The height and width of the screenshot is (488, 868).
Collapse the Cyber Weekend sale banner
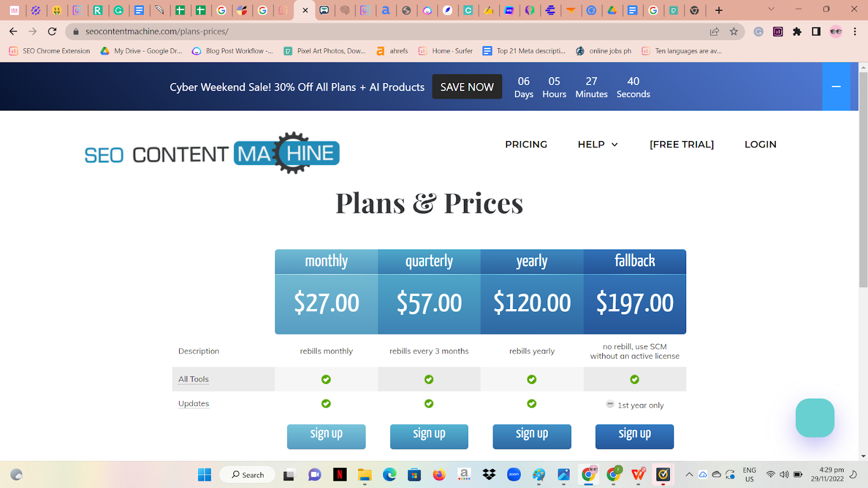pos(837,87)
